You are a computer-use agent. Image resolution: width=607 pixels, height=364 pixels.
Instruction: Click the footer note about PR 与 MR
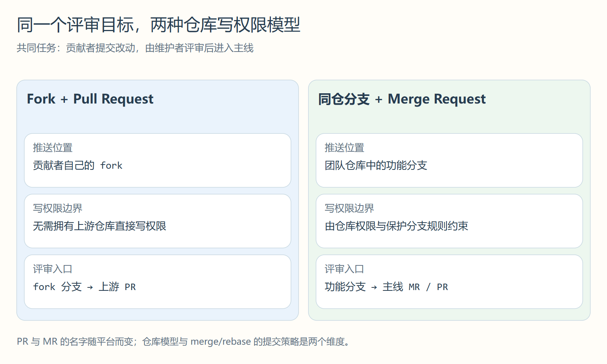183,342
